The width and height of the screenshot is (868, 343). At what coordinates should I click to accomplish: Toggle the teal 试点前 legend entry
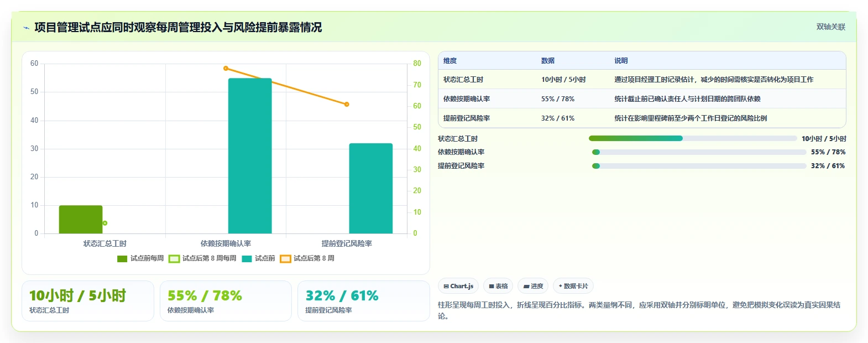pos(258,258)
